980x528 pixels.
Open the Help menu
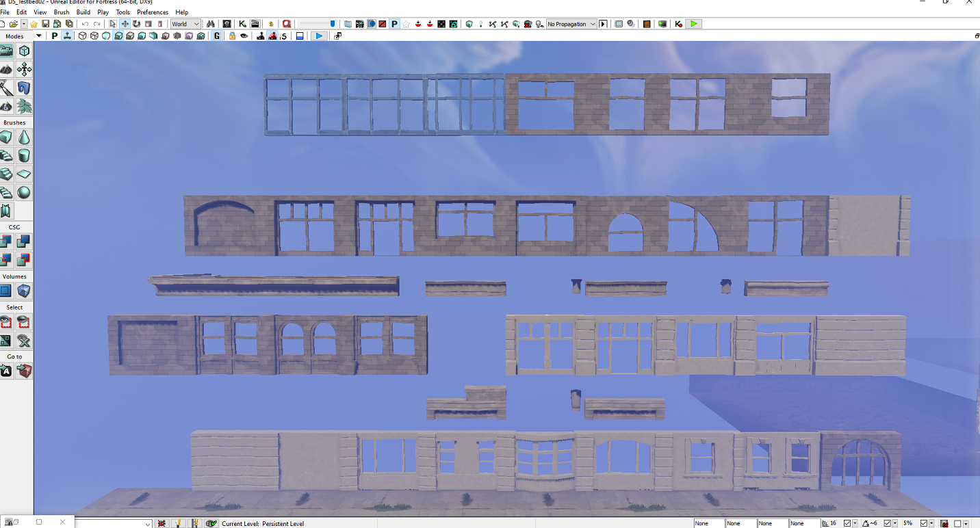pos(182,12)
